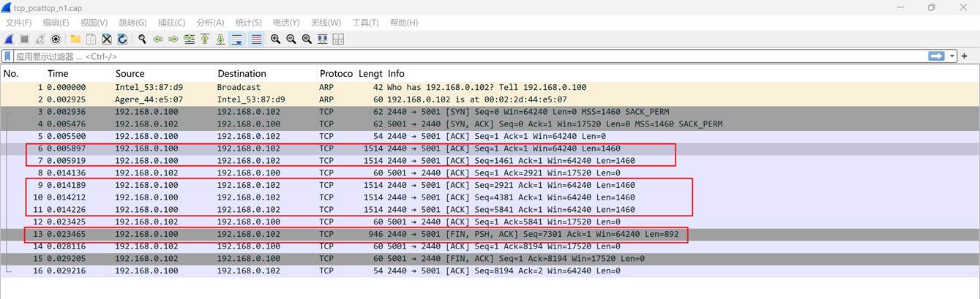The image size is (980, 299).
Task: Open a capture file with the folder icon
Action: point(75,39)
